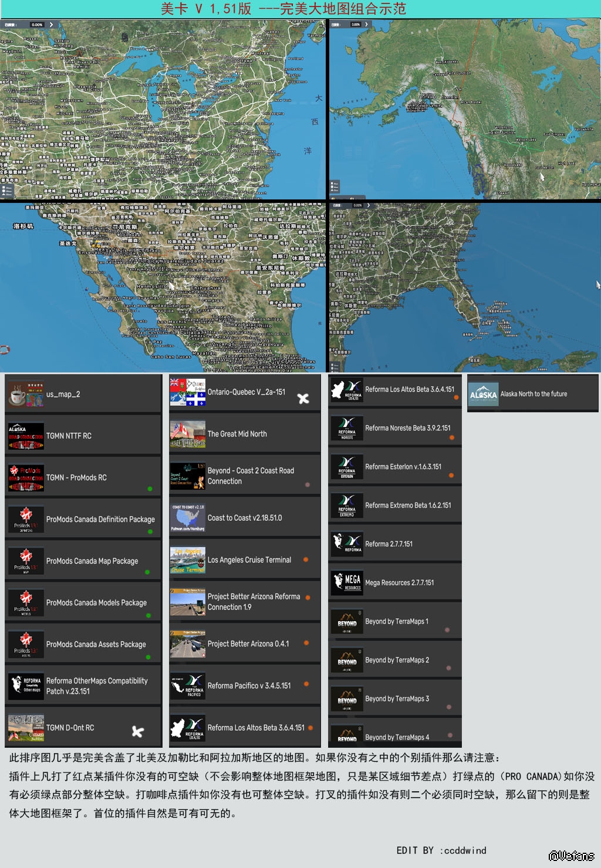
Task: Select Reforma Extremo Beta 1.6.2.151 text
Action: (x=408, y=506)
